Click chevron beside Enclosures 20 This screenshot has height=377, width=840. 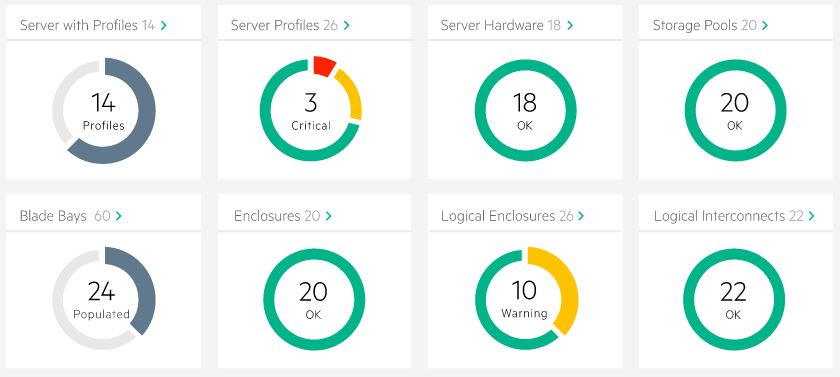tap(329, 216)
